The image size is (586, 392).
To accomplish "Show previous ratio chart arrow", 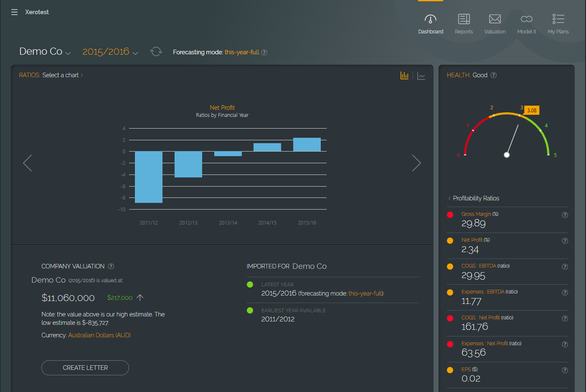I will (28, 163).
